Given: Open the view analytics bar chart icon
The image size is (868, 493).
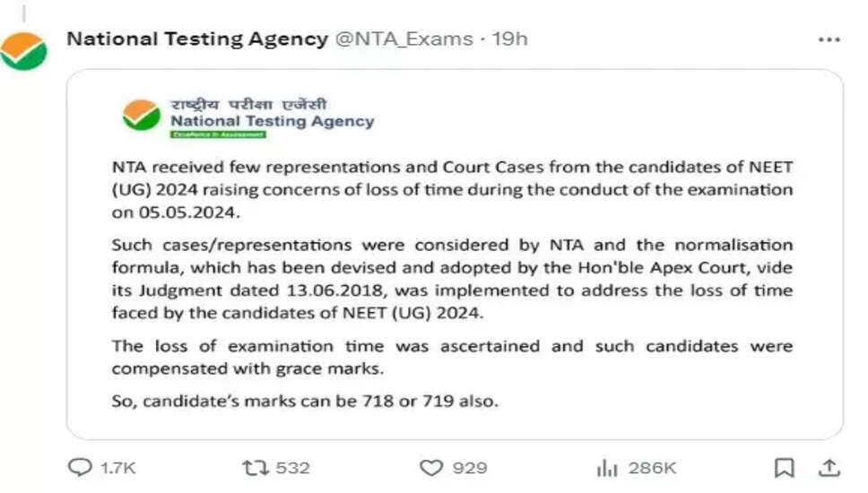Looking at the screenshot, I should click(607, 467).
